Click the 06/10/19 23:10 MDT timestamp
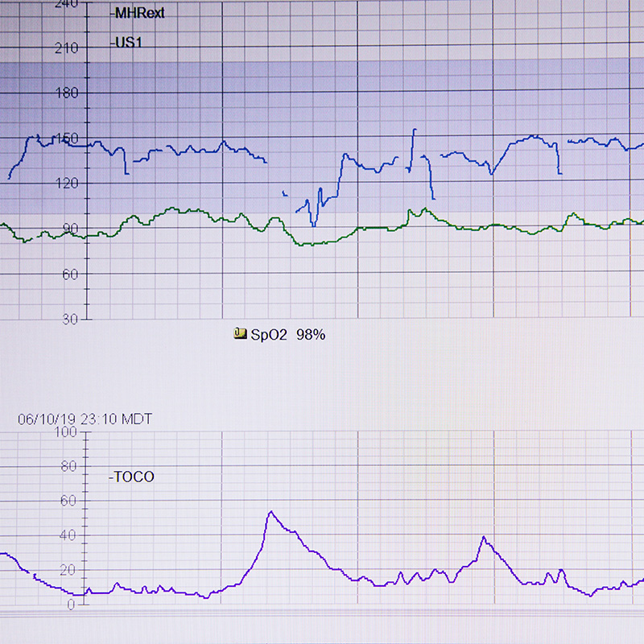644x644 pixels. (x=85, y=419)
